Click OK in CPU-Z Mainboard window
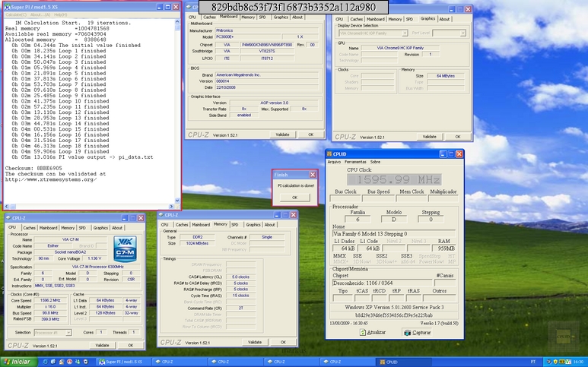 pos(310,134)
